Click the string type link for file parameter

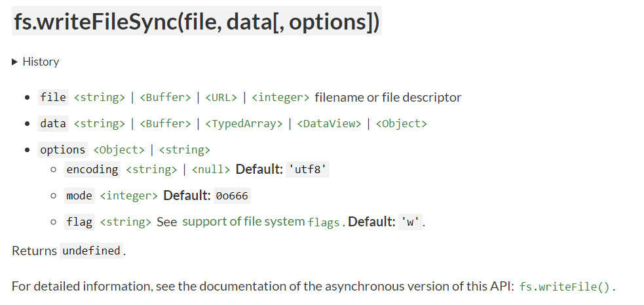[99, 98]
